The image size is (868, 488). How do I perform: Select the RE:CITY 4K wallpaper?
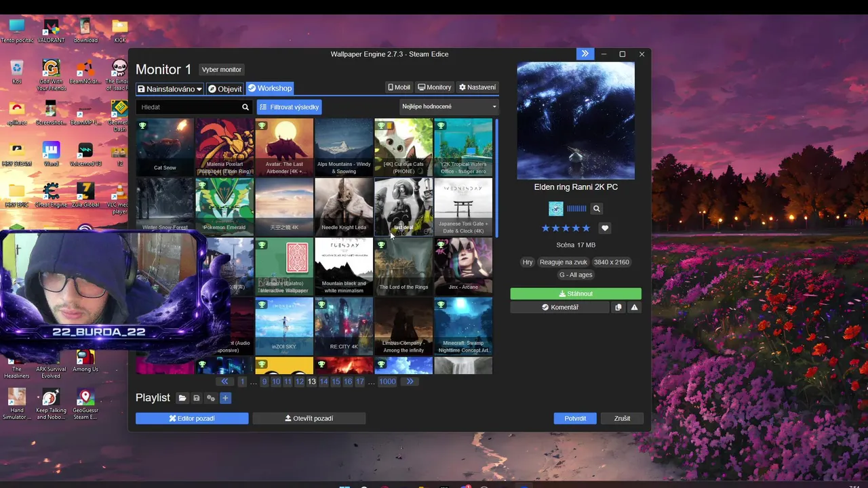[344, 326]
